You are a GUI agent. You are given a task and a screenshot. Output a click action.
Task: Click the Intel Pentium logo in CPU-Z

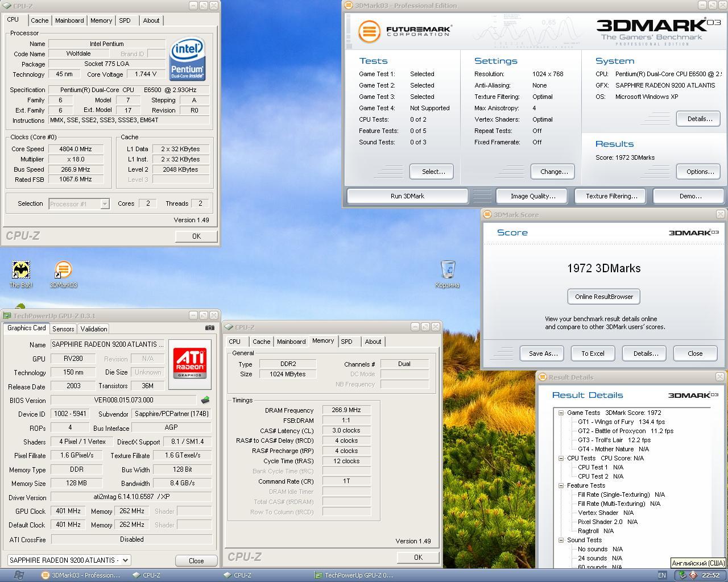[x=188, y=59]
